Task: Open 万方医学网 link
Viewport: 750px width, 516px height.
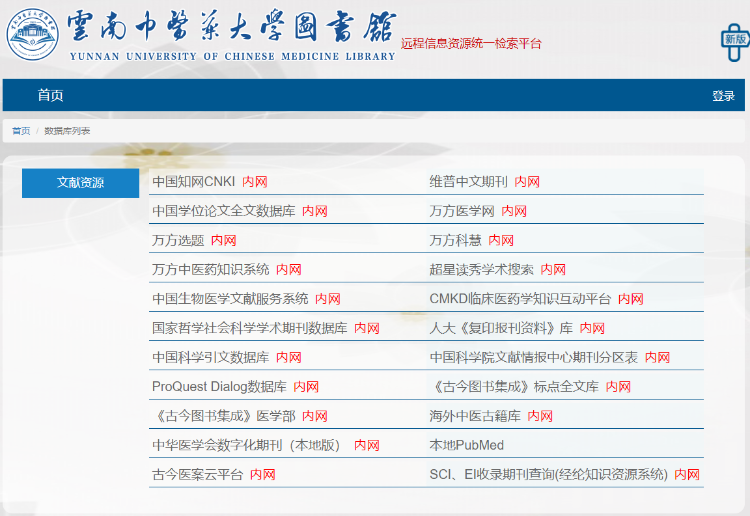Action: [462, 211]
